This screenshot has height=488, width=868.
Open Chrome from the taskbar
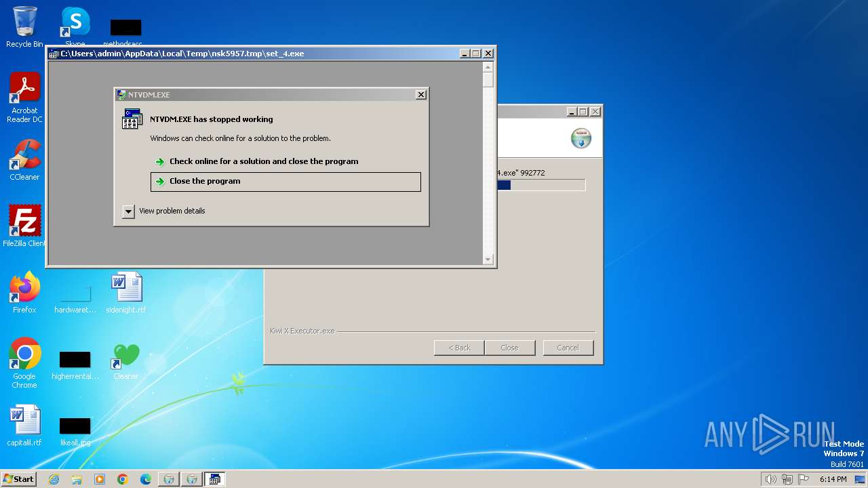click(x=123, y=479)
